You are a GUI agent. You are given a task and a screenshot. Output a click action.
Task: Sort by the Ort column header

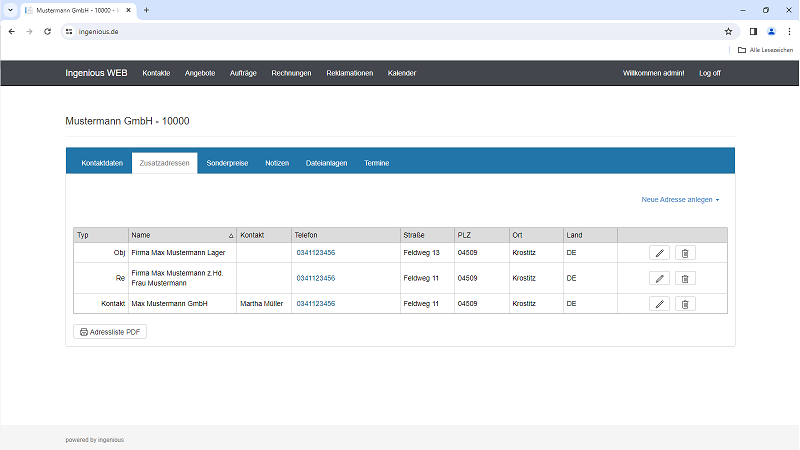tap(536, 235)
